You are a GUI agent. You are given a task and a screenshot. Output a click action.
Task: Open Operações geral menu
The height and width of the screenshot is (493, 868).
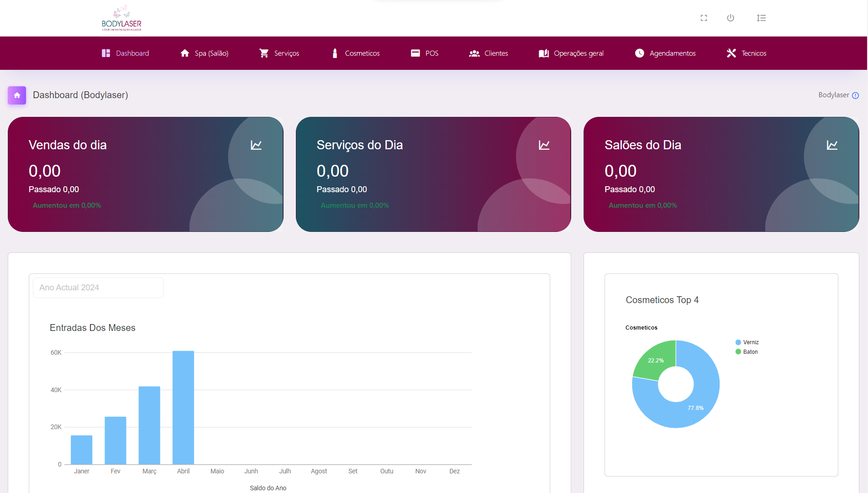coord(571,53)
